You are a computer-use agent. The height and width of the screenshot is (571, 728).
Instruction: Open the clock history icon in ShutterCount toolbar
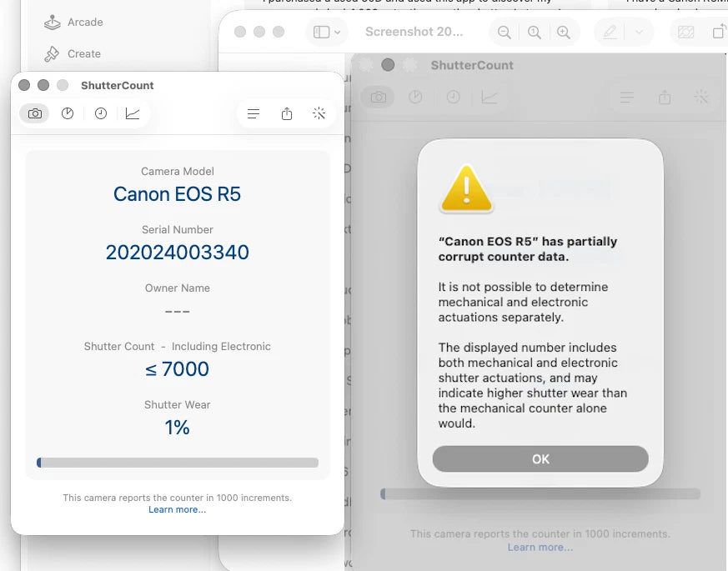[x=101, y=113]
